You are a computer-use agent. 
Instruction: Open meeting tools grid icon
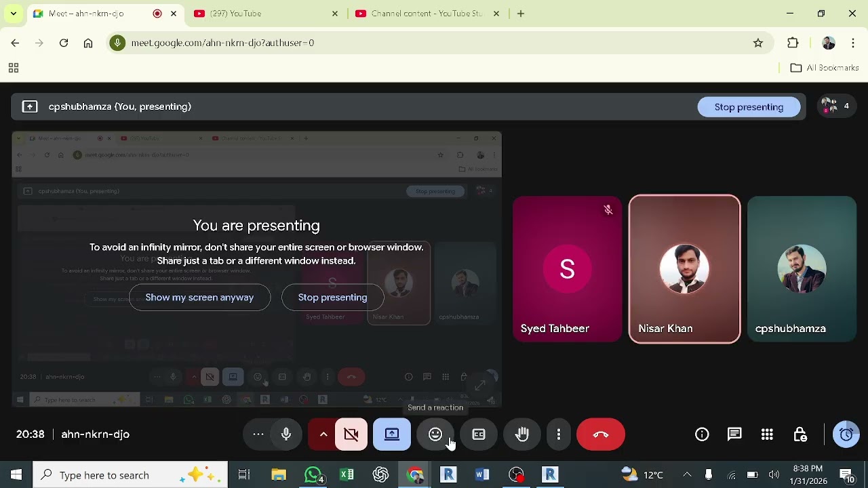pyautogui.click(x=767, y=434)
